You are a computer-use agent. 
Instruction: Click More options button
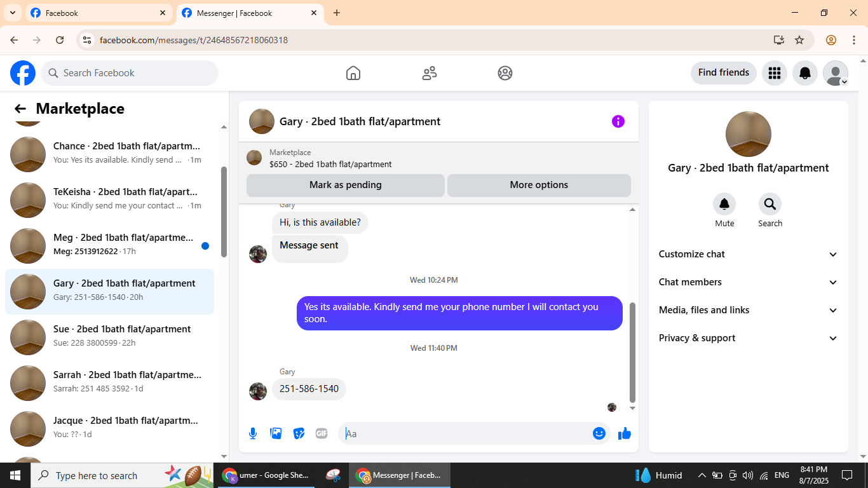tap(539, 185)
